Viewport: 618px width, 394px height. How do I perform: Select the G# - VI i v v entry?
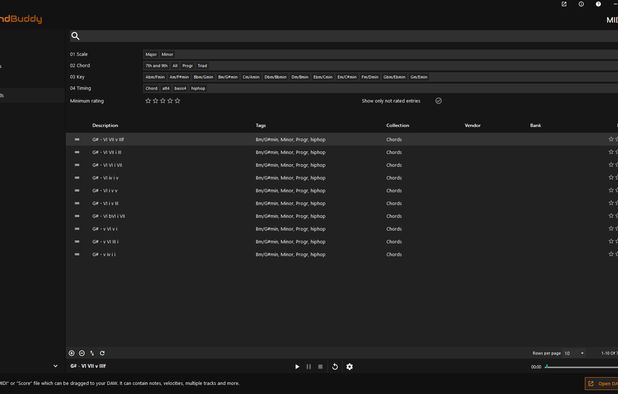click(x=105, y=191)
